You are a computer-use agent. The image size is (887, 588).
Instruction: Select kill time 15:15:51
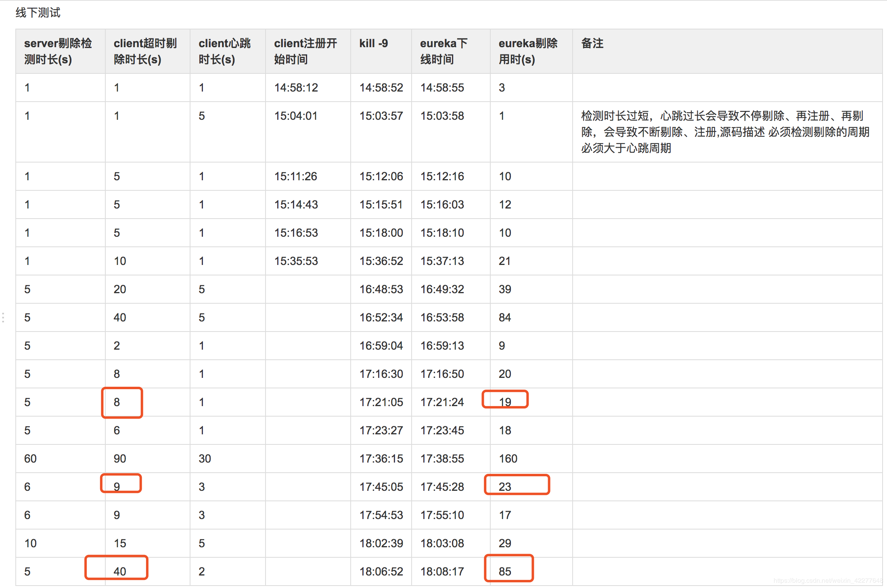tap(381, 204)
